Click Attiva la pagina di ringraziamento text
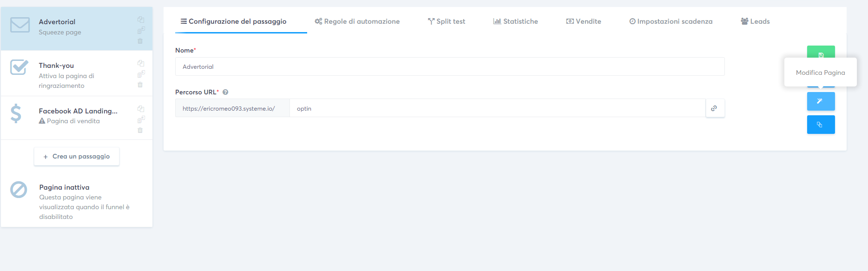This screenshot has width=868, height=271. click(x=66, y=81)
